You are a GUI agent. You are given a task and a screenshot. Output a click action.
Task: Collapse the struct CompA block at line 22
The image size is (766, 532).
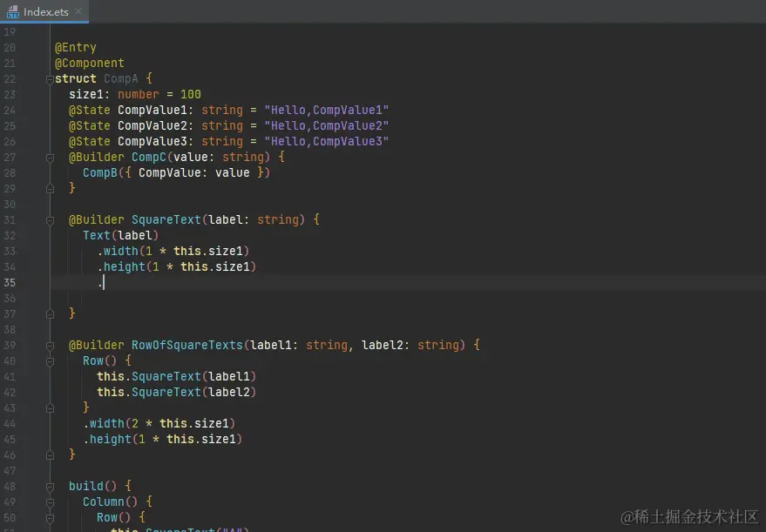tap(50, 79)
